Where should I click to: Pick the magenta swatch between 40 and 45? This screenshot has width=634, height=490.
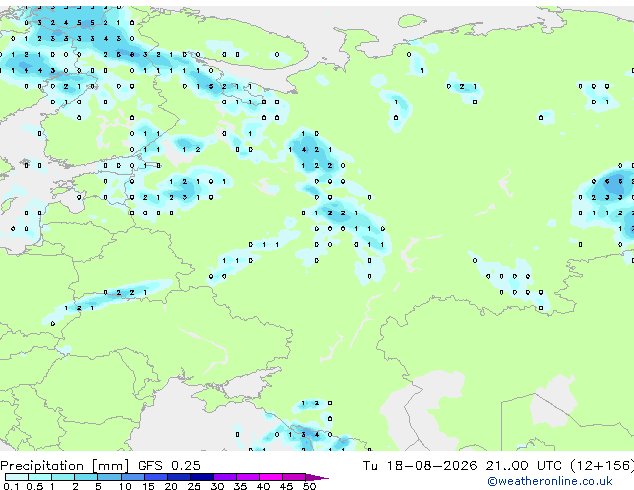[271, 477]
